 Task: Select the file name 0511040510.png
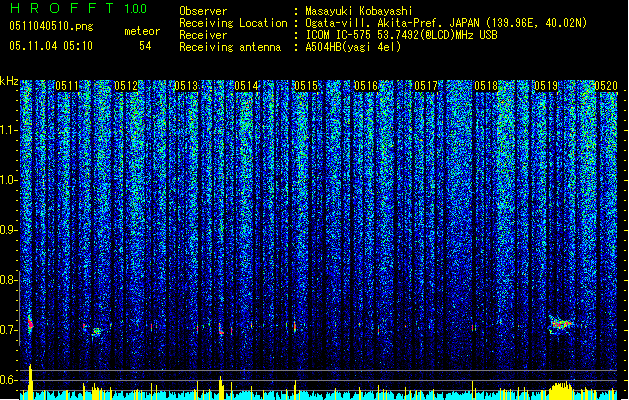tap(51, 26)
